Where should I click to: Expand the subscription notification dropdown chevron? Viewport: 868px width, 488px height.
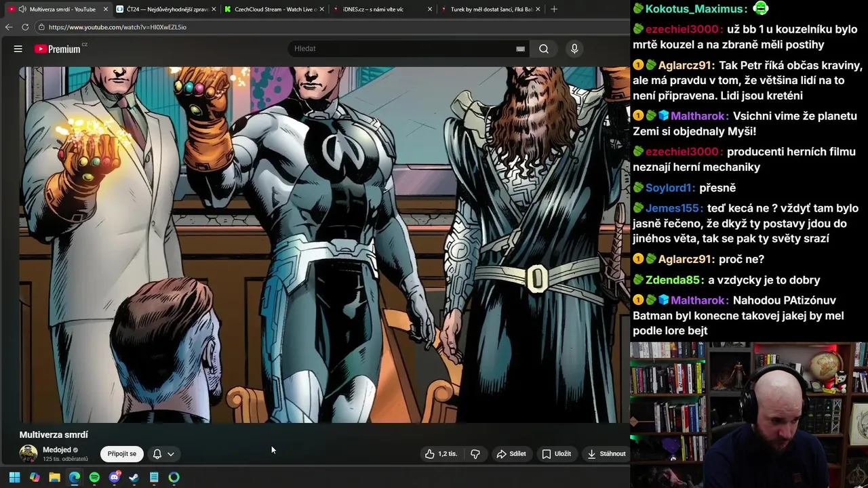171,454
